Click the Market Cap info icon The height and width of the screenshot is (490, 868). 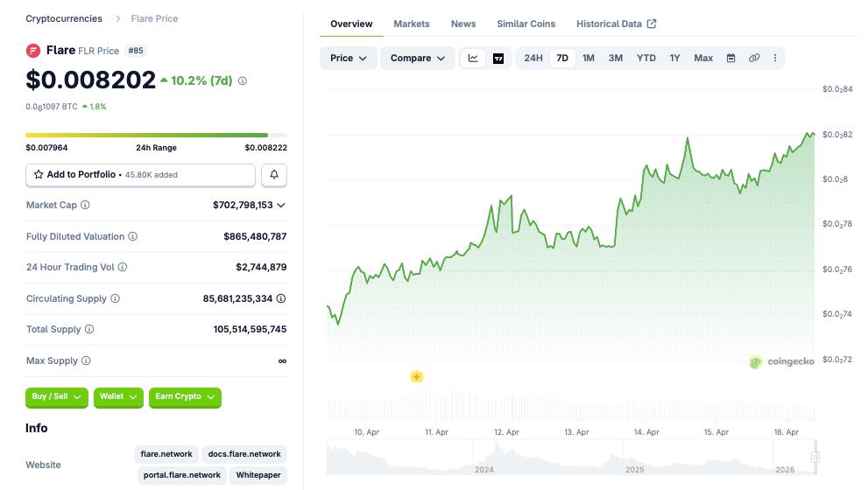85,205
